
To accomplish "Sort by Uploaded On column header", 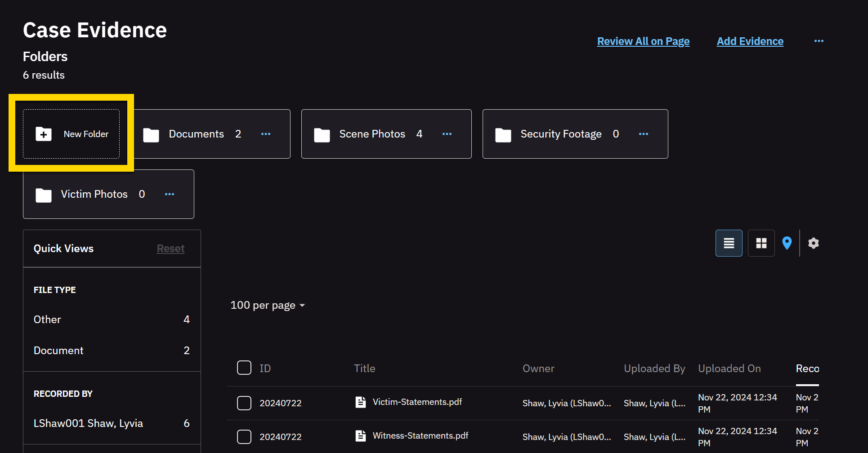I will point(729,369).
